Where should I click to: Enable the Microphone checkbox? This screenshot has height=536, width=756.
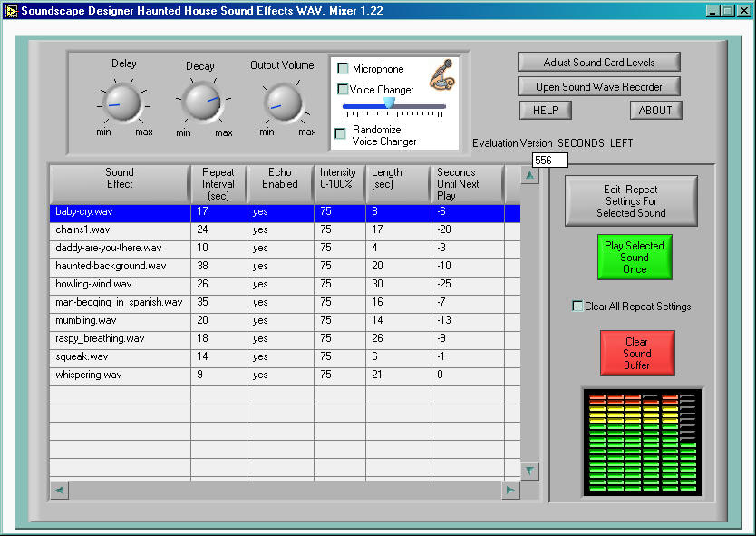[343, 69]
